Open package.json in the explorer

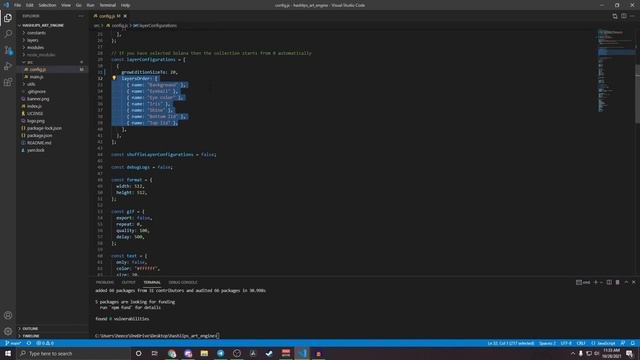[x=52, y=136]
